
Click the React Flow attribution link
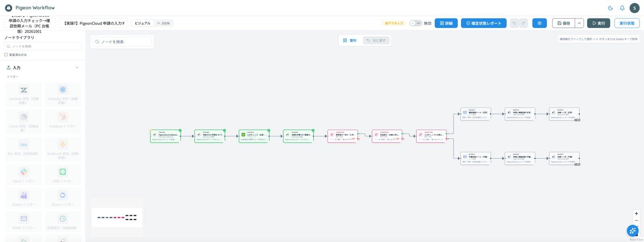[x=636, y=240]
